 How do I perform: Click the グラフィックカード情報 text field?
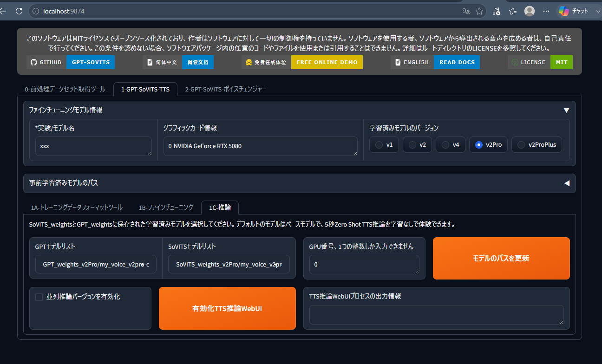coord(260,146)
